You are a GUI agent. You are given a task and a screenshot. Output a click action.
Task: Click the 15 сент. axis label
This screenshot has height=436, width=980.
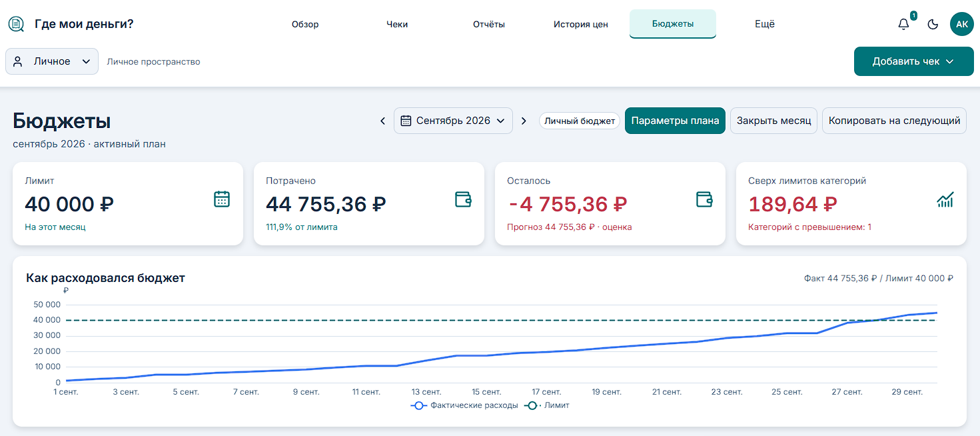coord(486,392)
